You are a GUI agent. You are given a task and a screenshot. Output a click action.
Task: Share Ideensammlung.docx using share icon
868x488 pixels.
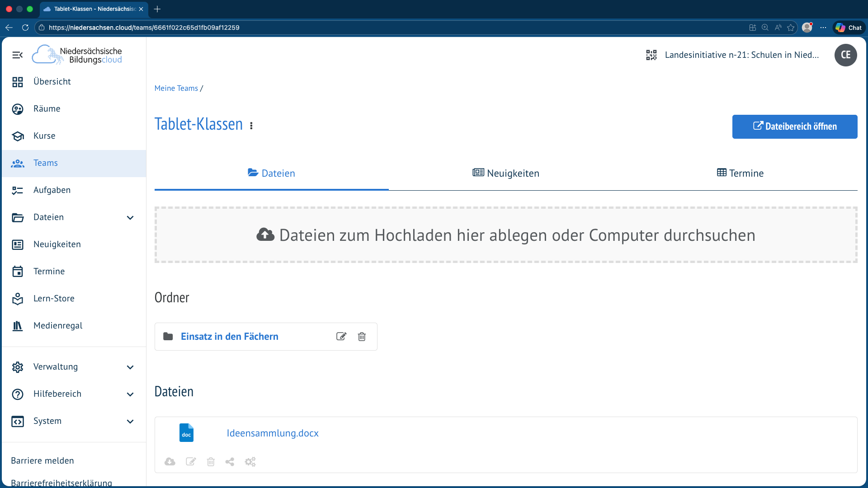coord(230,461)
